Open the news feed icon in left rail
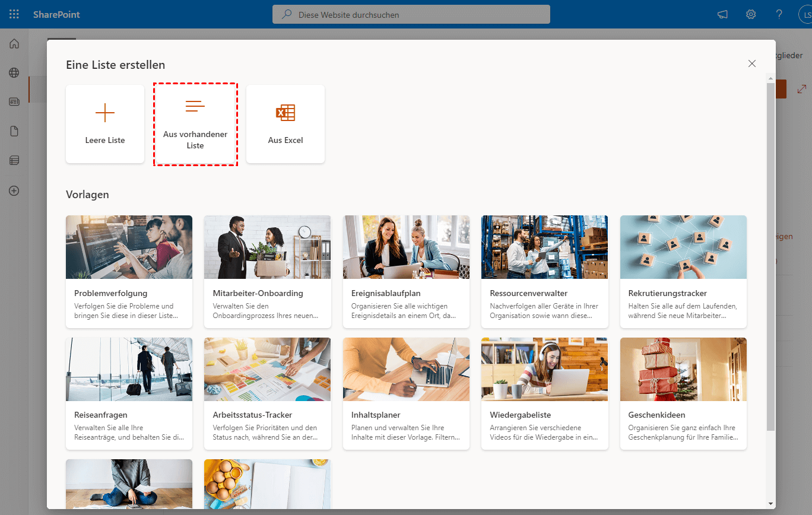Image resolution: width=812 pixels, height=515 pixels. [14, 102]
